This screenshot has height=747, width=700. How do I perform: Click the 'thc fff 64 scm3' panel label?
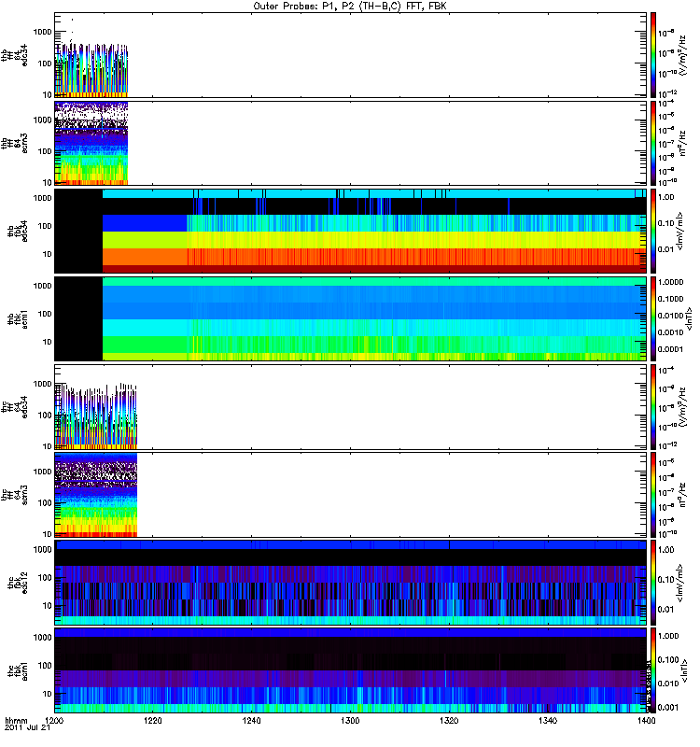point(14,496)
